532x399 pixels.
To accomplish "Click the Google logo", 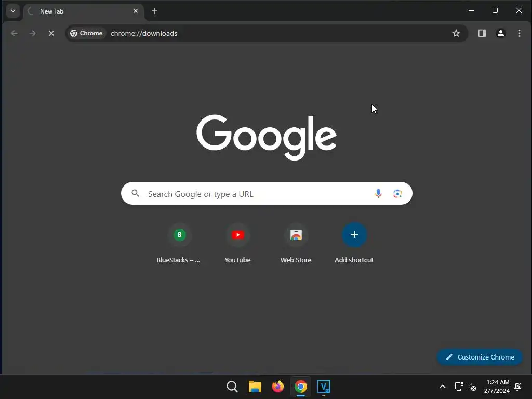I will pos(267,137).
